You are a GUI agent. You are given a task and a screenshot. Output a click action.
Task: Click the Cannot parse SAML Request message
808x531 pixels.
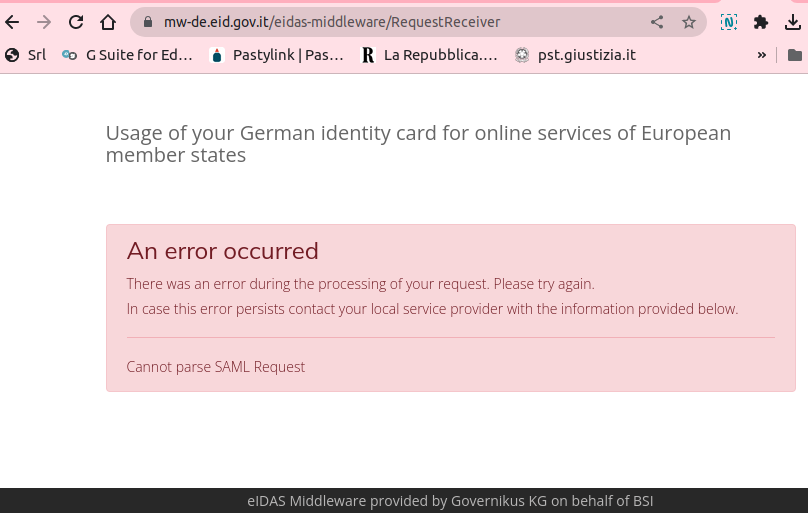(x=216, y=367)
